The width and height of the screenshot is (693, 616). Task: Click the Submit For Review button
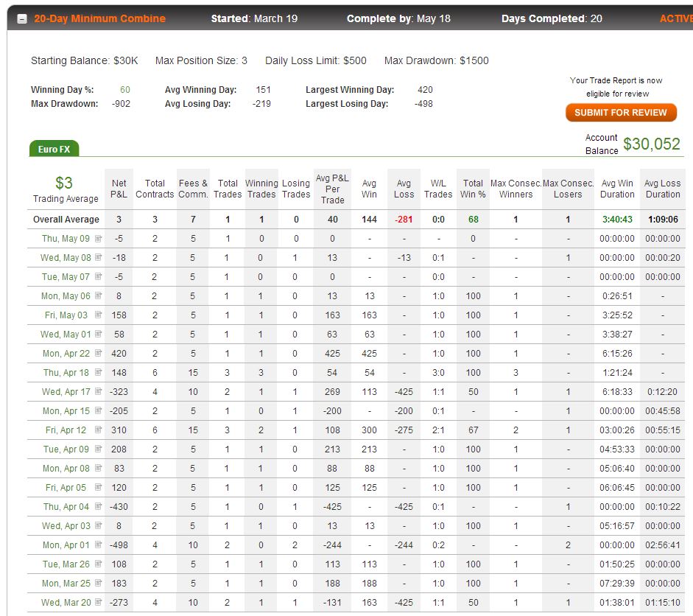[x=621, y=112]
